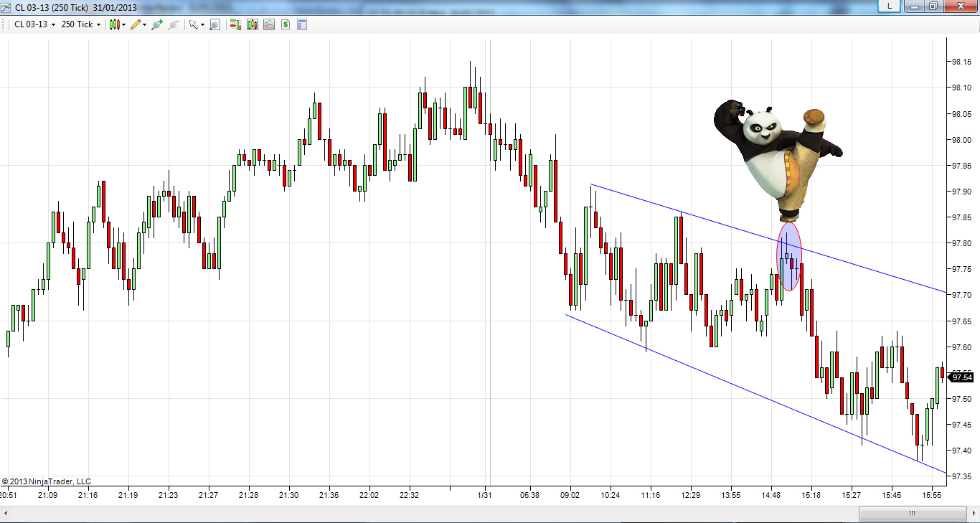Screen dimensions: 980x523
Task: Open the 250 Tick interval selector
Action: point(80,24)
